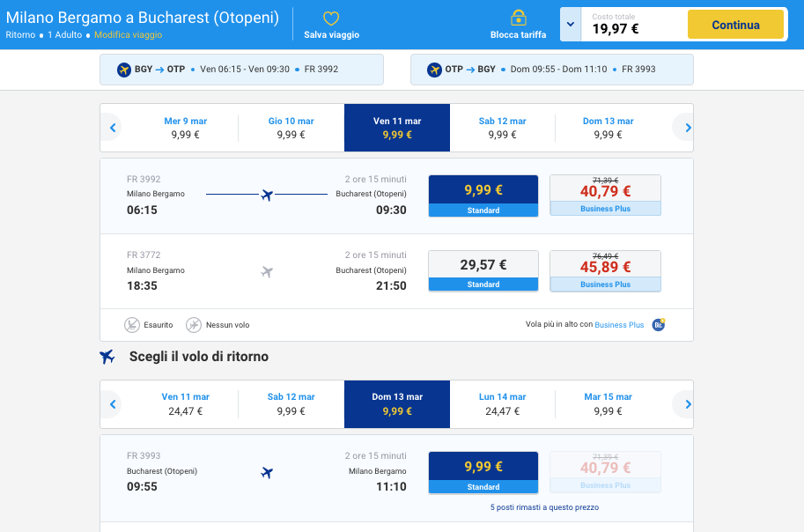
Task: Select 9,99 € Standard fare for FR 3992
Action: pyautogui.click(x=483, y=196)
